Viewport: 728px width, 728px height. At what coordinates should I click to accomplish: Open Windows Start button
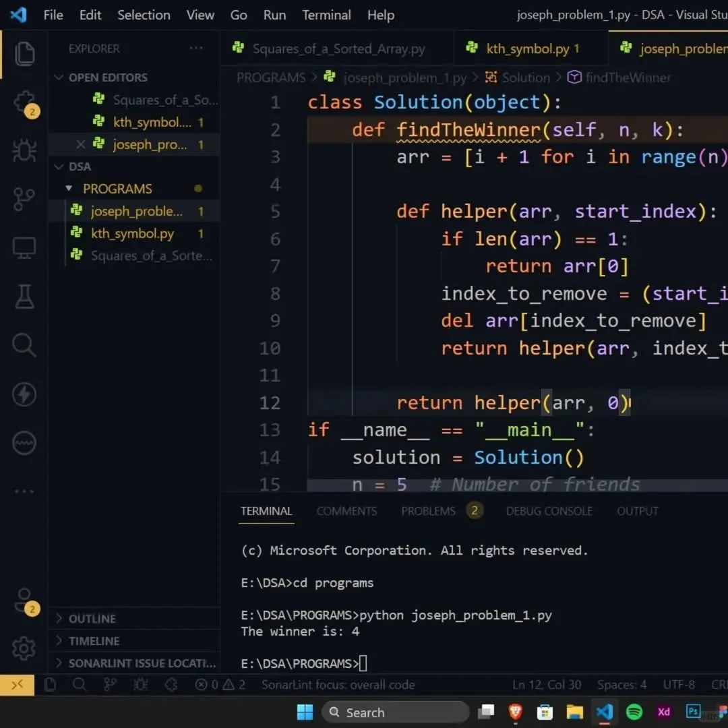point(305,712)
